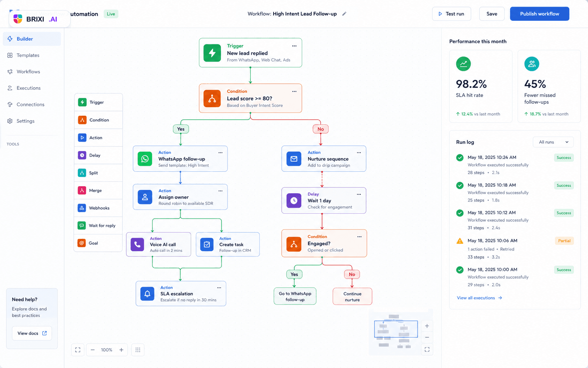Viewport: 588px width, 368px height.
Task: Open three-dot menu on WhatsApp follow-up node
Action: (221, 152)
